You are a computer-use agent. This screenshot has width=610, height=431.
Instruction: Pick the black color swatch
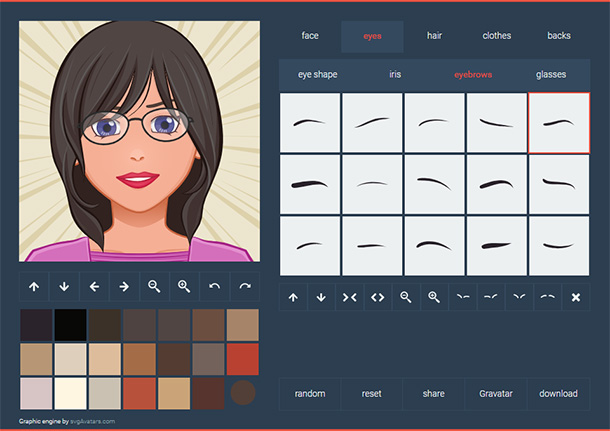tap(70, 325)
